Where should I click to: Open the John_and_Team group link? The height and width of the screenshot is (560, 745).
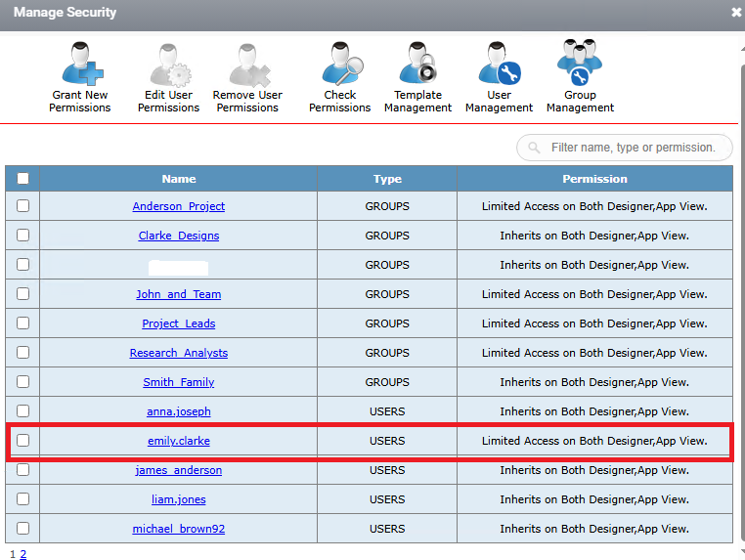[179, 294]
